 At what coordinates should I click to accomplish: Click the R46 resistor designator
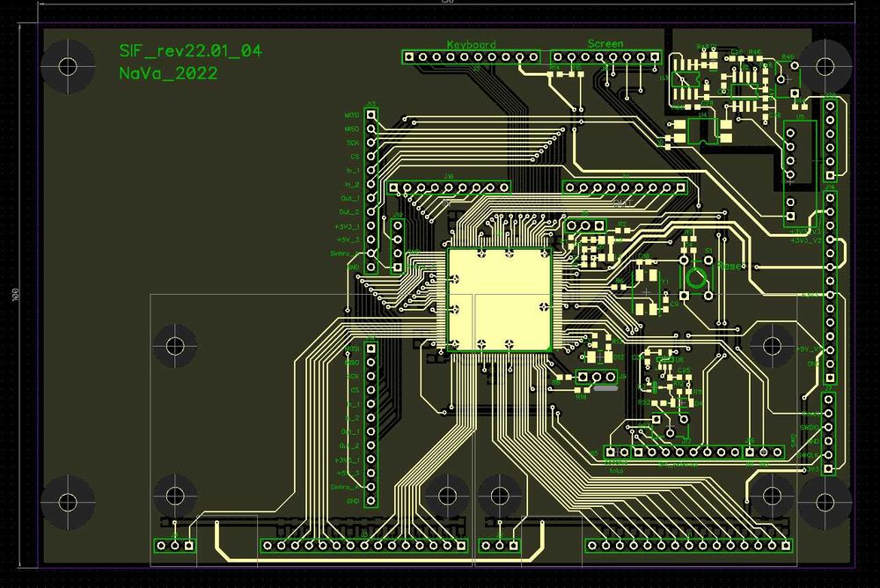click(755, 52)
